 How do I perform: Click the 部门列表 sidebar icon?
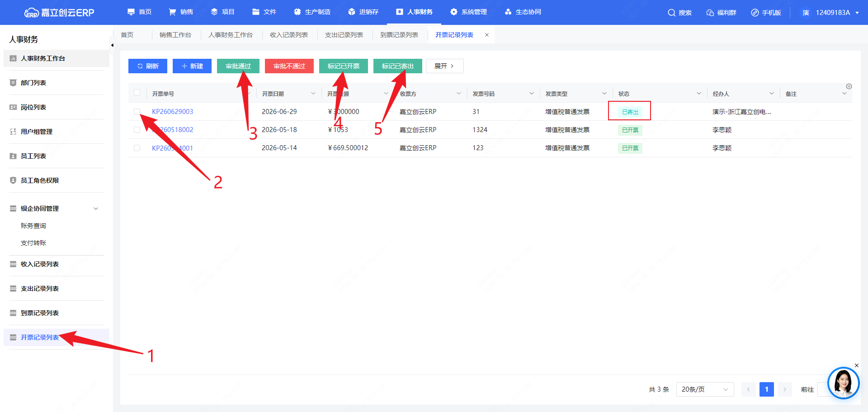[x=13, y=83]
